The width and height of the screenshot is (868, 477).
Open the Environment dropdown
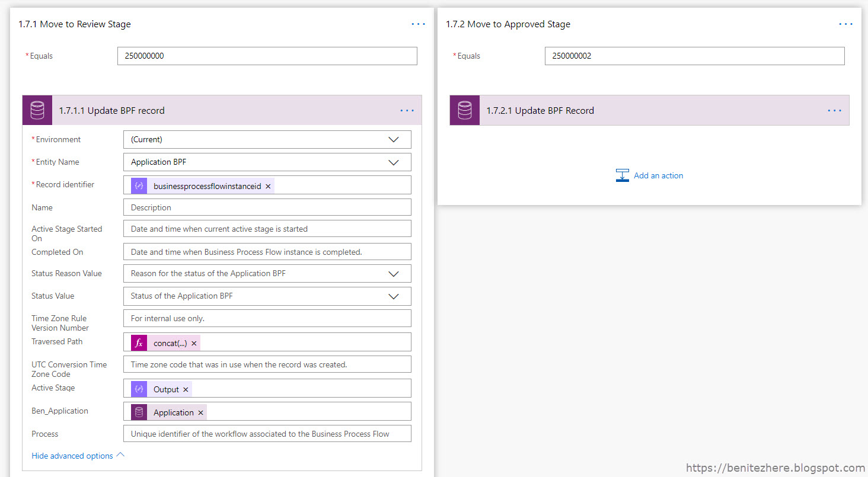[x=393, y=139]
